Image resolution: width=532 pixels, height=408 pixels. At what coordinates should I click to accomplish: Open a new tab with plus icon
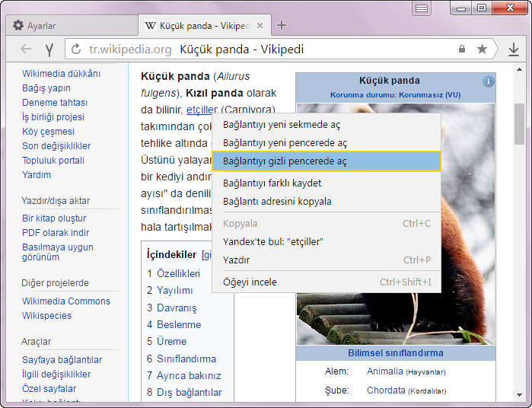(282, 25)
